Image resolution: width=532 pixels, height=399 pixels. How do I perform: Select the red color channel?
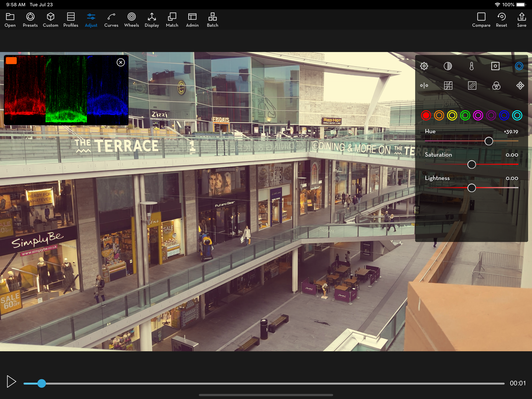click(x=426, y=116)
